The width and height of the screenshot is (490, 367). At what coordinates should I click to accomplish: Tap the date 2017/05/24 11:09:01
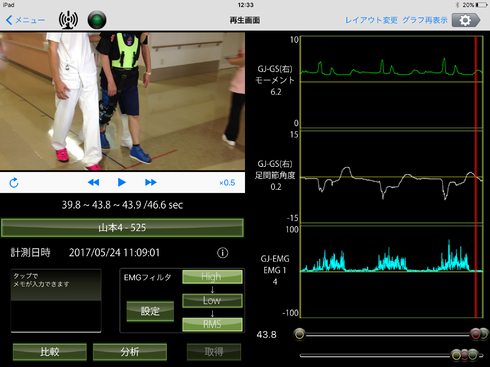point(114,253)
